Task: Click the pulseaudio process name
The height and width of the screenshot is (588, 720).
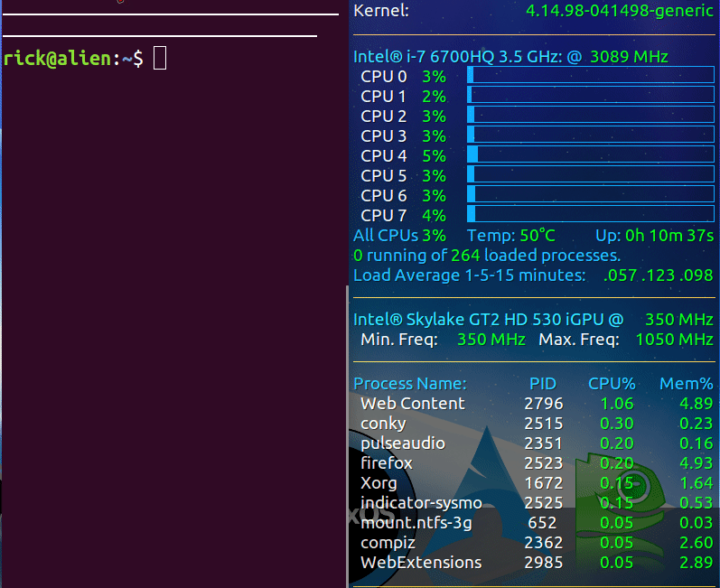Action: pyautogui.click(x=403, y=443)
